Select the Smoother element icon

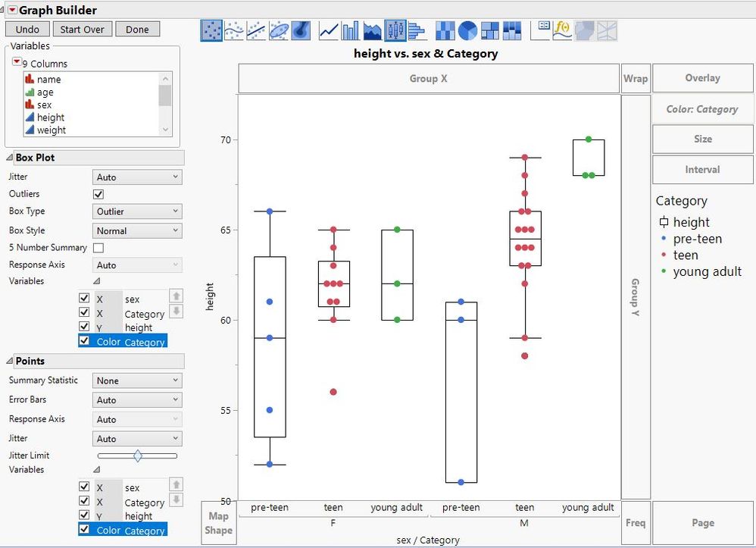tap(233, 30)
